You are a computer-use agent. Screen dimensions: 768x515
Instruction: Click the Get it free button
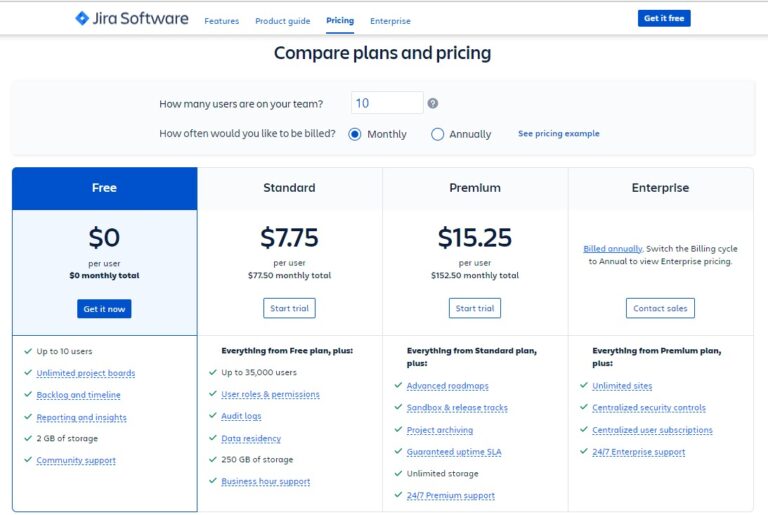[x=664, y=18]
